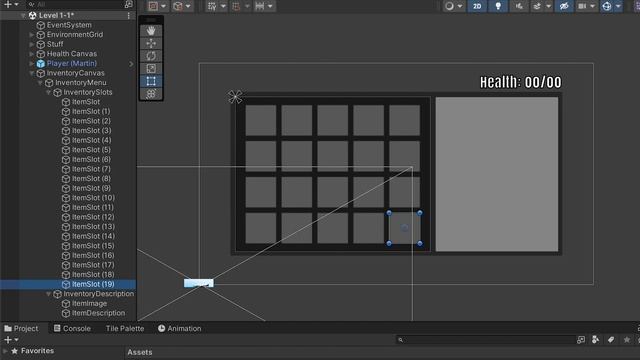Toggle hidden objects visibility in scene
The width and height of the screenshot is (640, 360).
pos(564,6)
